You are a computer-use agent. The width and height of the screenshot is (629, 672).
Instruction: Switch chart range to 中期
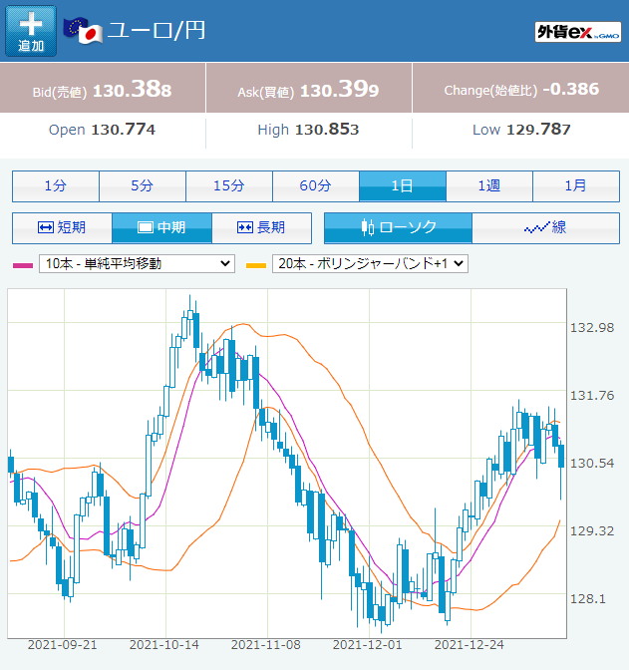tap(161, 228)
